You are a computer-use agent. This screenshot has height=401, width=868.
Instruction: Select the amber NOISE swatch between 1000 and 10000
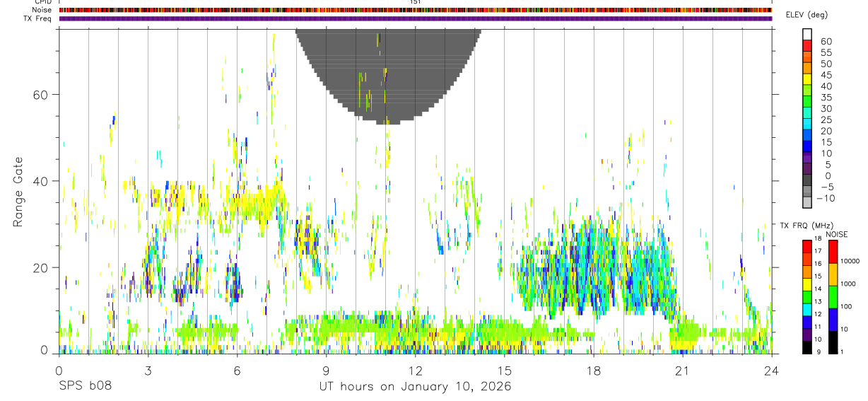click(x=833, y=274)
